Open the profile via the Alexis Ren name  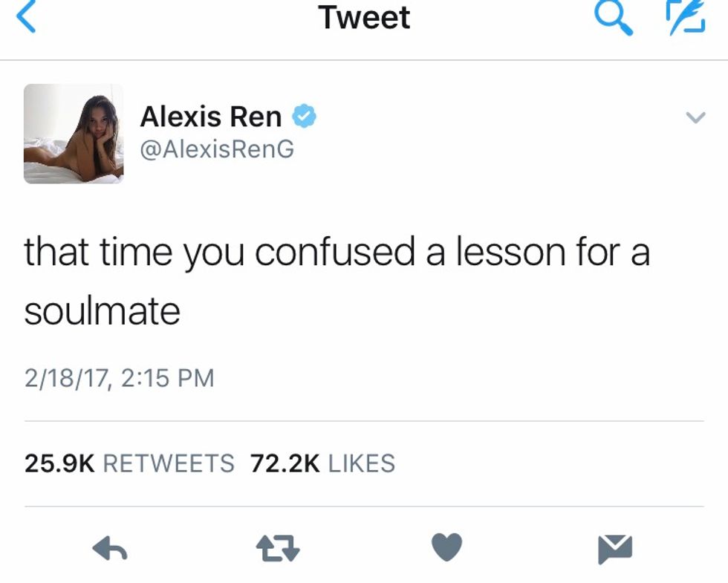tap(211, 116)
